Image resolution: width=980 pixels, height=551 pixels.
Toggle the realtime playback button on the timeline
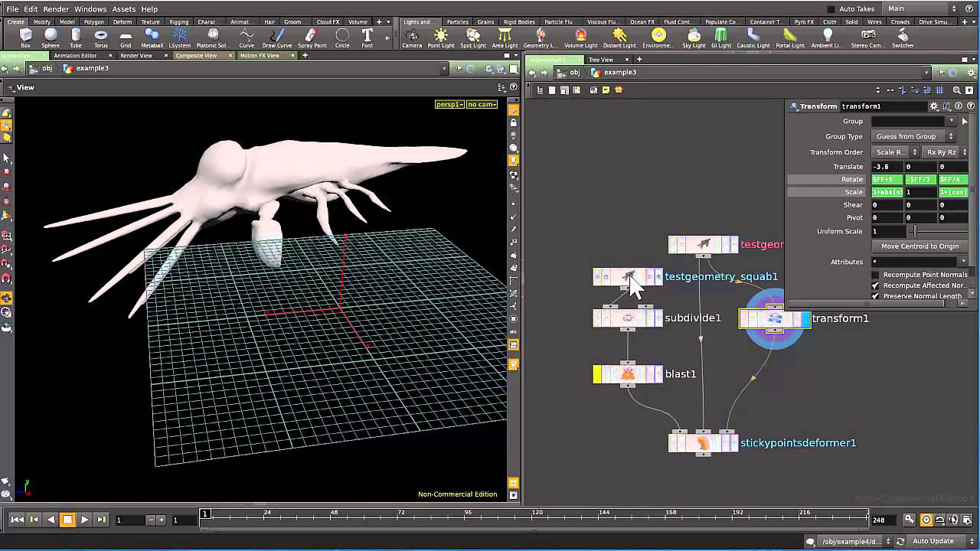(x=926, y=520)
